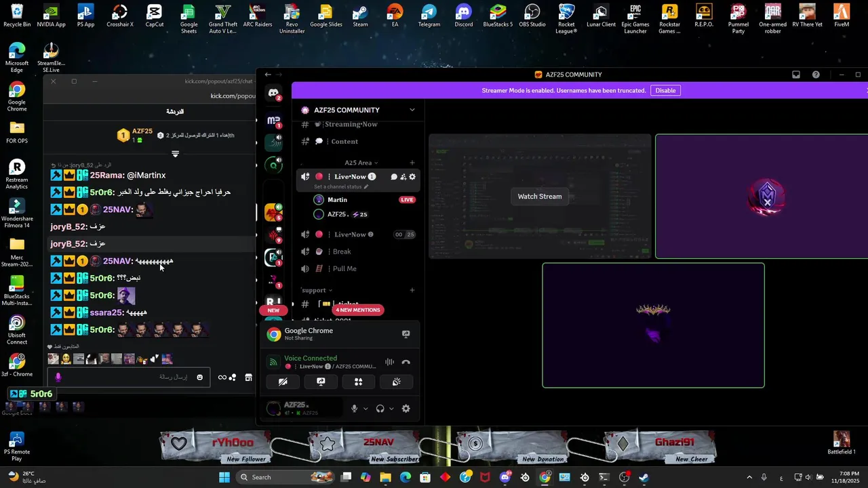
Task: Disable Streamer Mode in purple banner
Action: [665, 90]
